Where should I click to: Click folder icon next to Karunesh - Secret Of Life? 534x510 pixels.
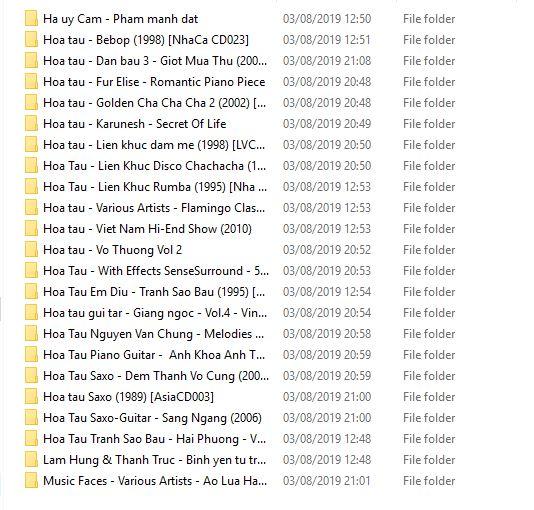(31, 124)
